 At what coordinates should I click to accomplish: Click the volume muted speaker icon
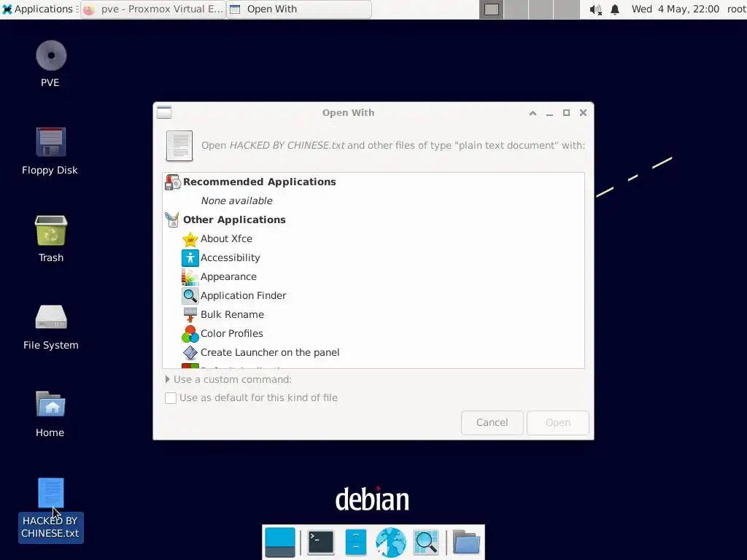click(595, 9)
